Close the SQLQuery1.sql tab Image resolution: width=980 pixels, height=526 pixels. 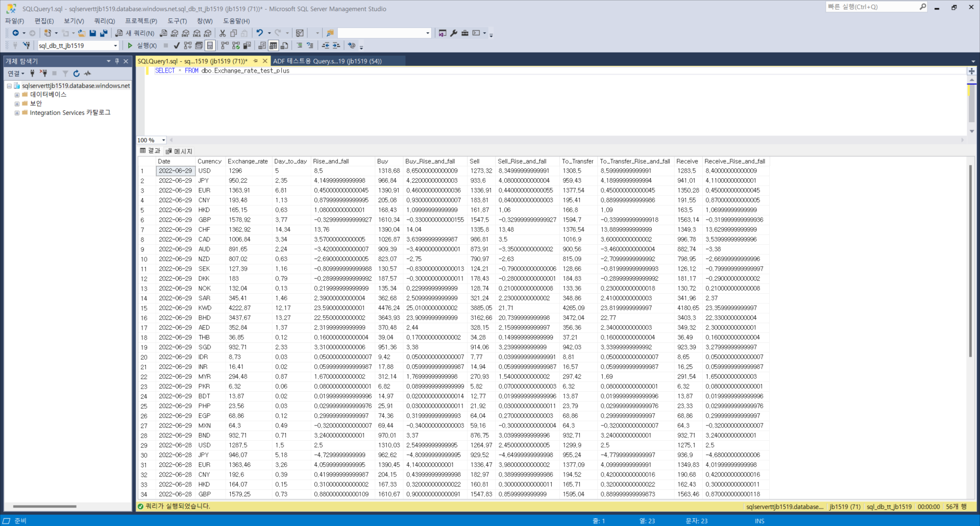coord(264,61)
